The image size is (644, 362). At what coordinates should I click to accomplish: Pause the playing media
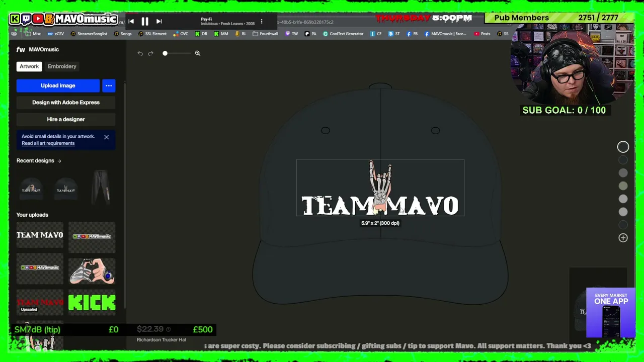click(145, 21)
